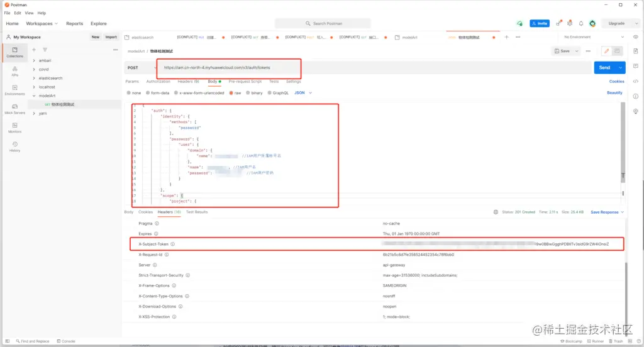Viewport: 644px width, 347px height.
Task: Open the POST method dropdown
Action: 140,68
